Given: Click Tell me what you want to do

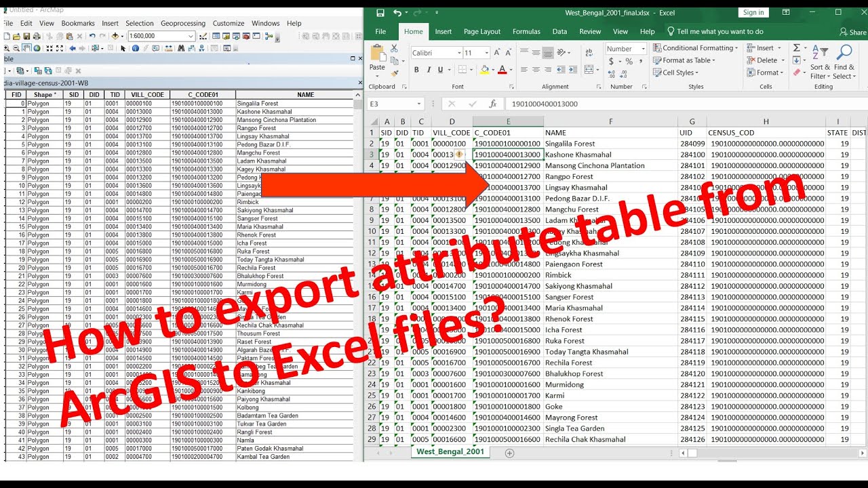Looking at the screenshot, I should (715, 31).
